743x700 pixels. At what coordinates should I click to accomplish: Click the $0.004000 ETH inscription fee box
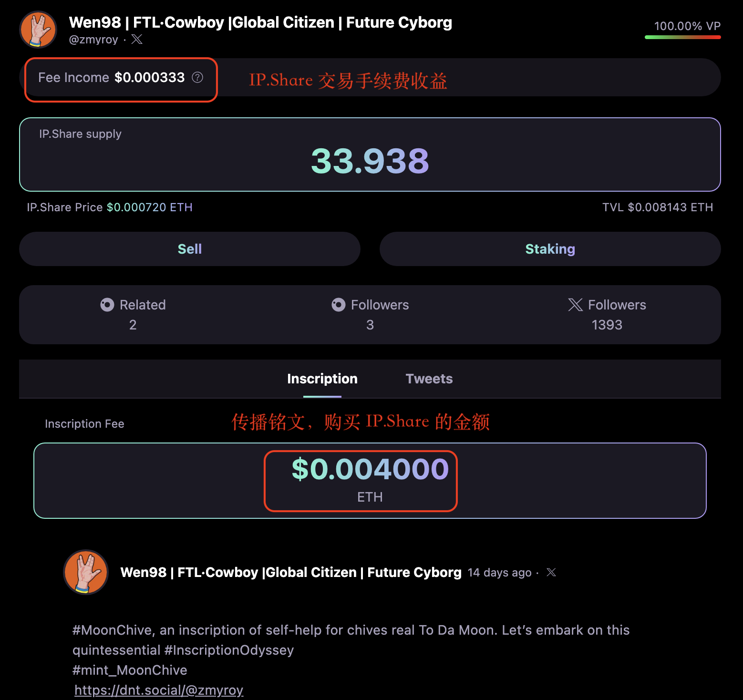pos(370,480)
